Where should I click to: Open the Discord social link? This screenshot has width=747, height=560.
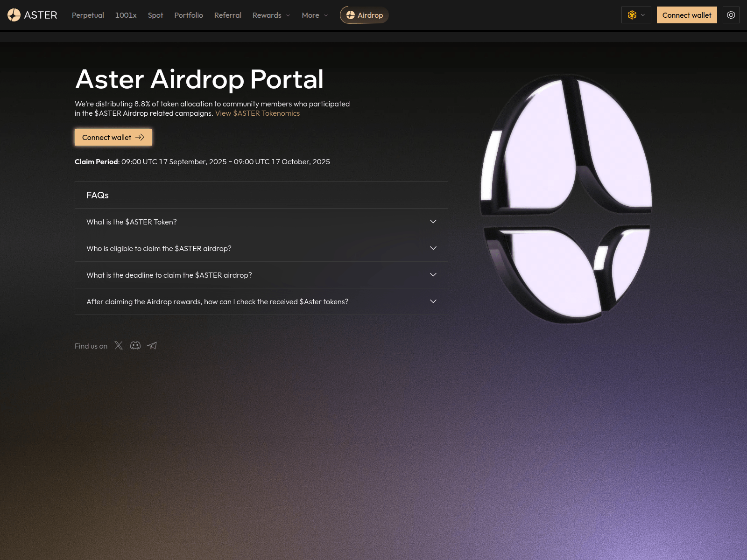[135, 345]
